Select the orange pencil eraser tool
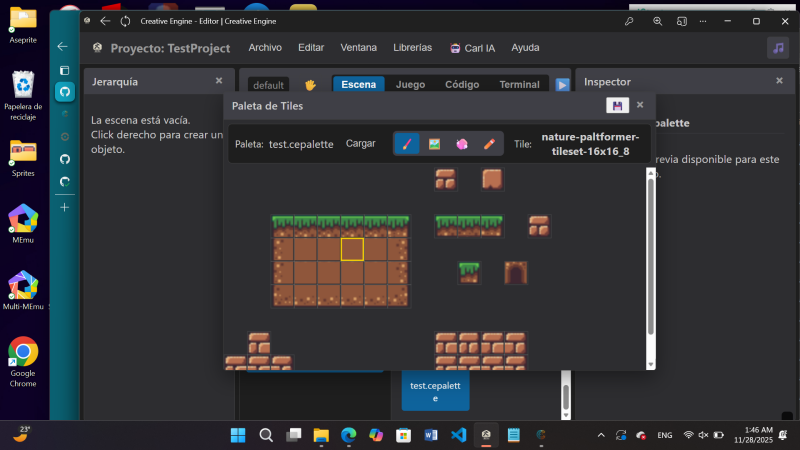800x450 pixels. [x=489, y=144]
